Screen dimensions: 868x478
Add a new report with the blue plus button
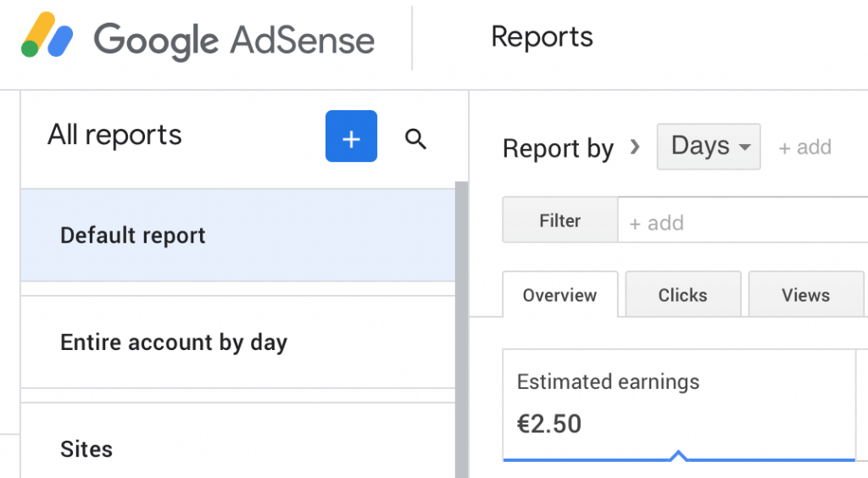351,136
